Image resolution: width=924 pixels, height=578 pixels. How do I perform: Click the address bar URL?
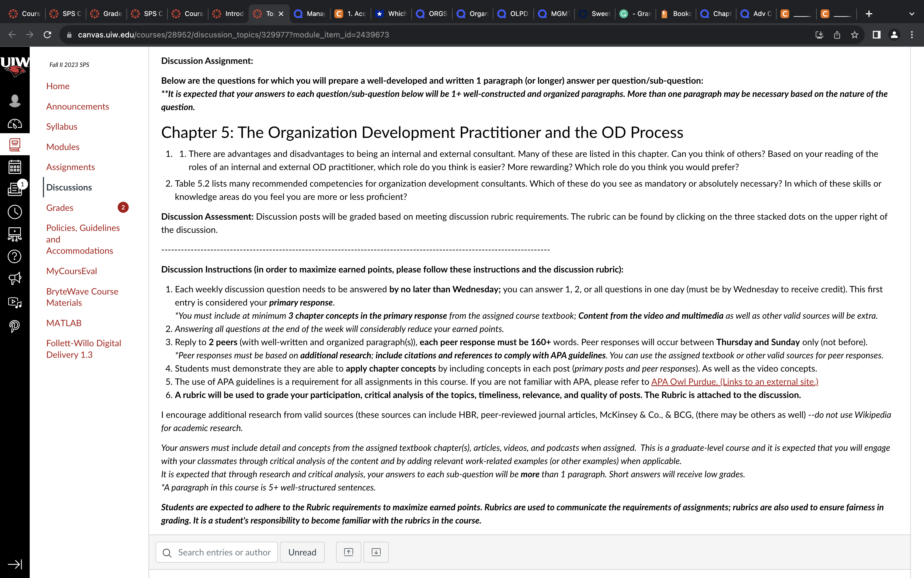pyautogui.click(x=233, y=35)
